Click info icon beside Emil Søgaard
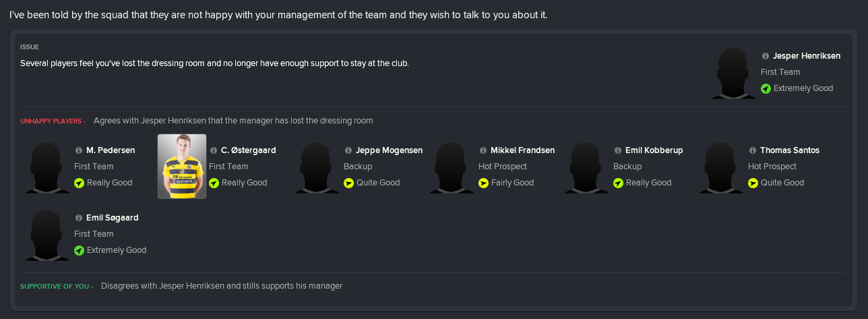The height and width of the screenshot is (319, 868). tap(79, 218)
